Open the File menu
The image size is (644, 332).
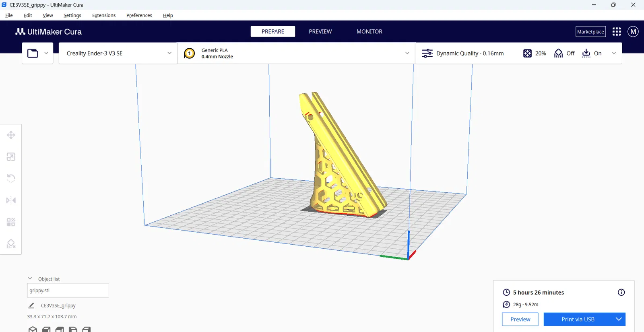(x=9, y=15)
